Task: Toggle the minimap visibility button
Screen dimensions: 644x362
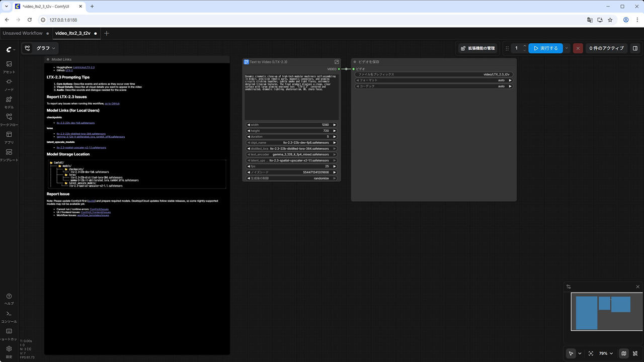Action: 624,353
